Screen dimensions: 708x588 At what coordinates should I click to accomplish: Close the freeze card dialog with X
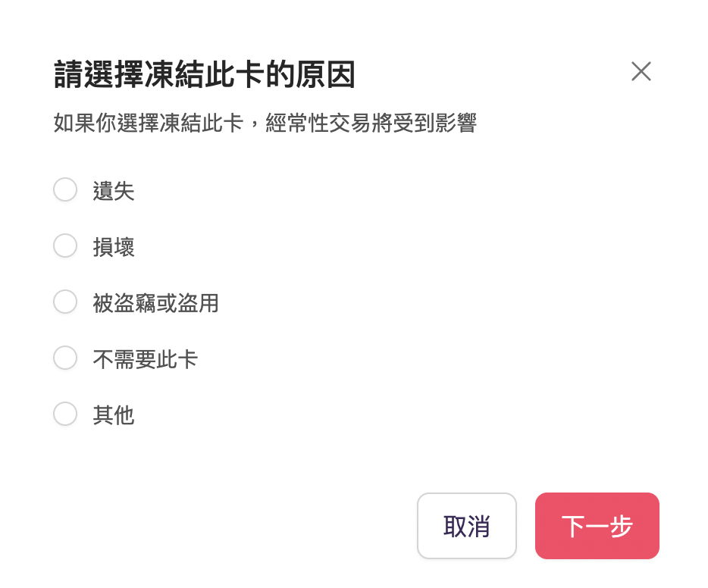click(641, 72)
